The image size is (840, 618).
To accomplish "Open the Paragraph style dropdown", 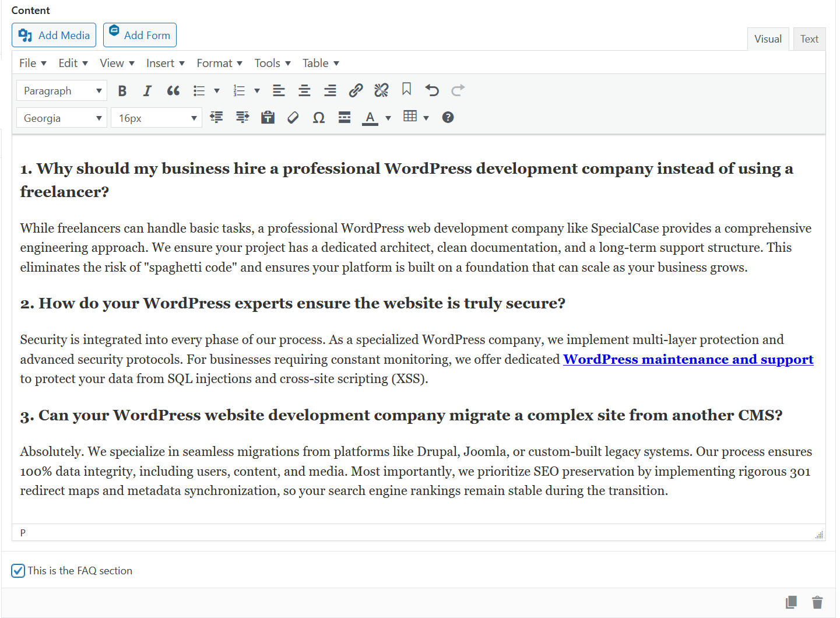I will pyautogui.click(x=61, y=90).
